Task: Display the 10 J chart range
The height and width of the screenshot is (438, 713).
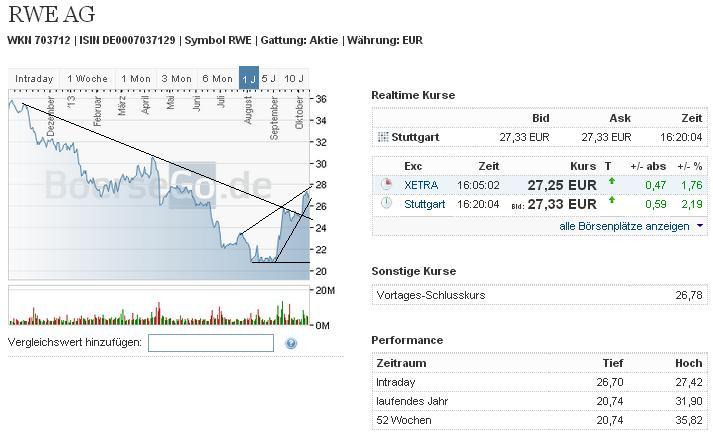Action: [293, 79]
